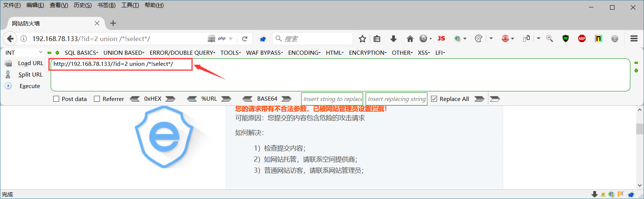Open the 历史(S) menu
This screenshot has width=644, height=199.
(x=83, y=5)
